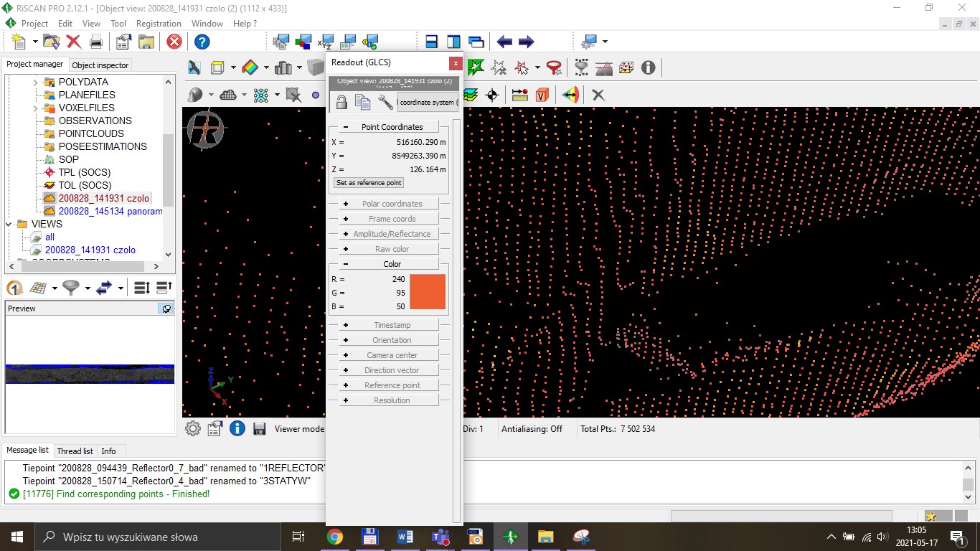980x551 pixels.
Task: Click the orange color swatch in Readout
Action: point(428,292)
